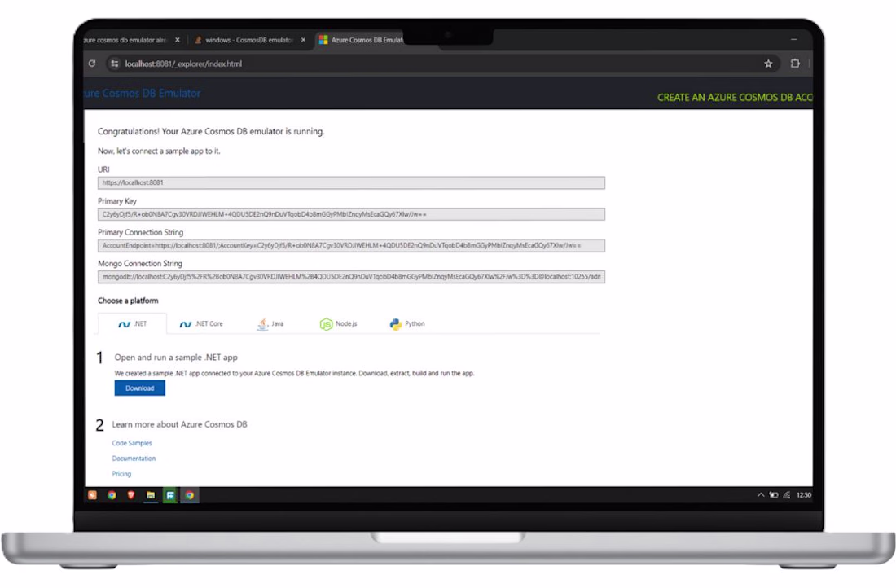This screenshot has height=588, width=896.
Task: Open the Documentation link
Action: [x=134, y=459]
